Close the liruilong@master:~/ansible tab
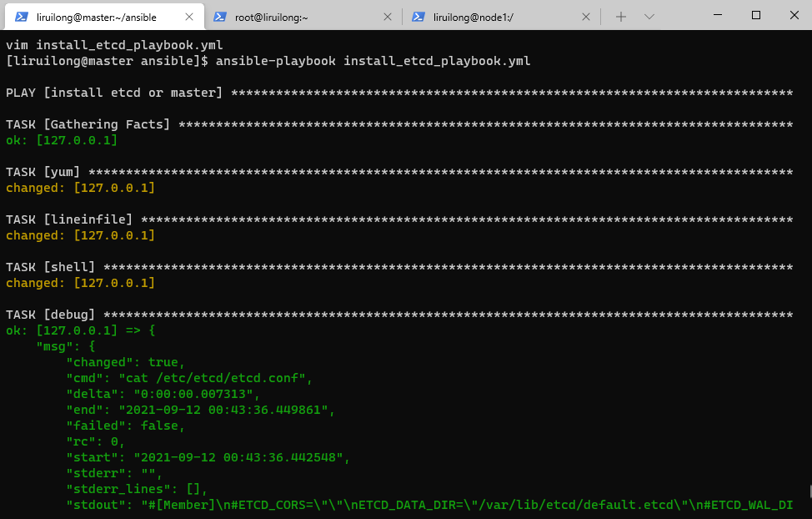Screen dimensions: 812x519 tap(189, 18)
